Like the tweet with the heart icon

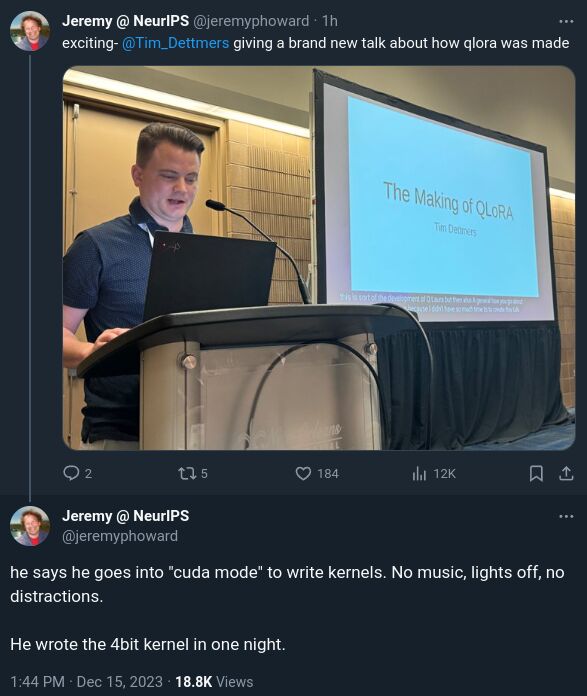click(x=303, y=474)
